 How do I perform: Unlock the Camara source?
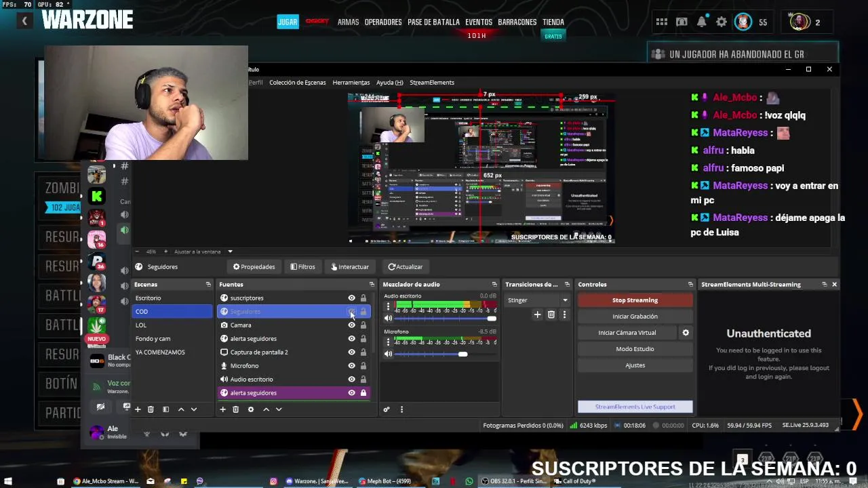pyautogui.click(x=363, y=325)
